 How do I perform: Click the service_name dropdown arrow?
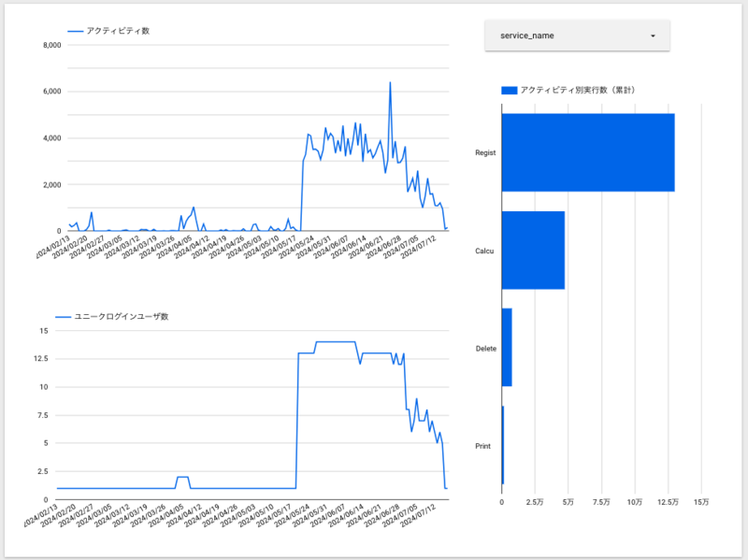point(653,36)
